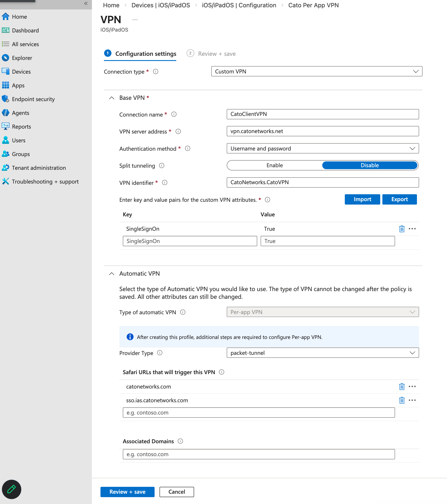447x504 pixels.
Task: Collapse the Base VPN section
Action: [112, 98]
